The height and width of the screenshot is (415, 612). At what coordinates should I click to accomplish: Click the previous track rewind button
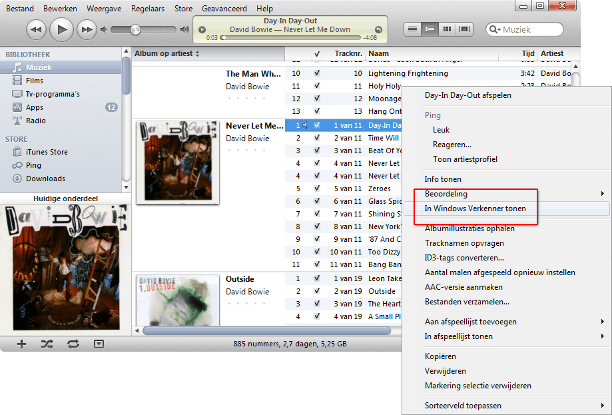click(36, 30)
